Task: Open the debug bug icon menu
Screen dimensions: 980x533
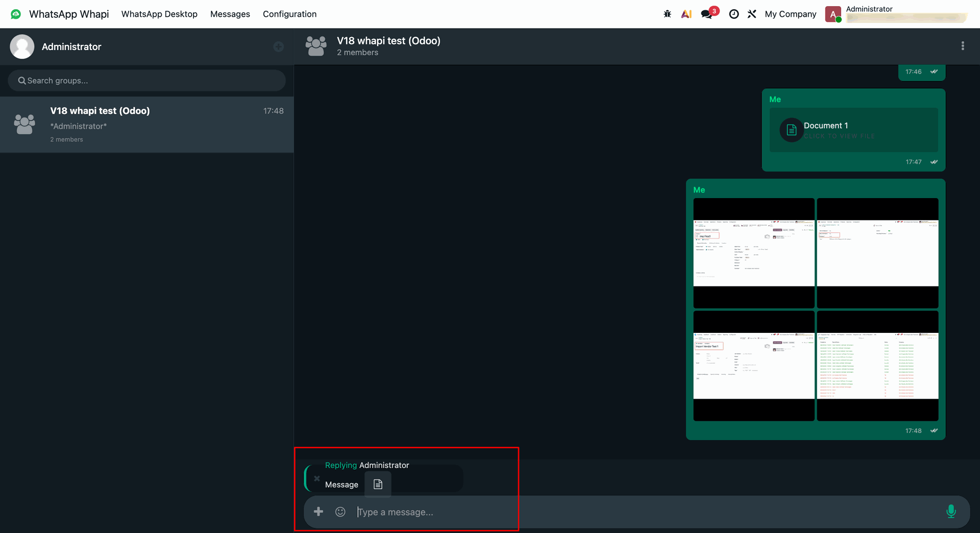Action: [x=667, y=14]
